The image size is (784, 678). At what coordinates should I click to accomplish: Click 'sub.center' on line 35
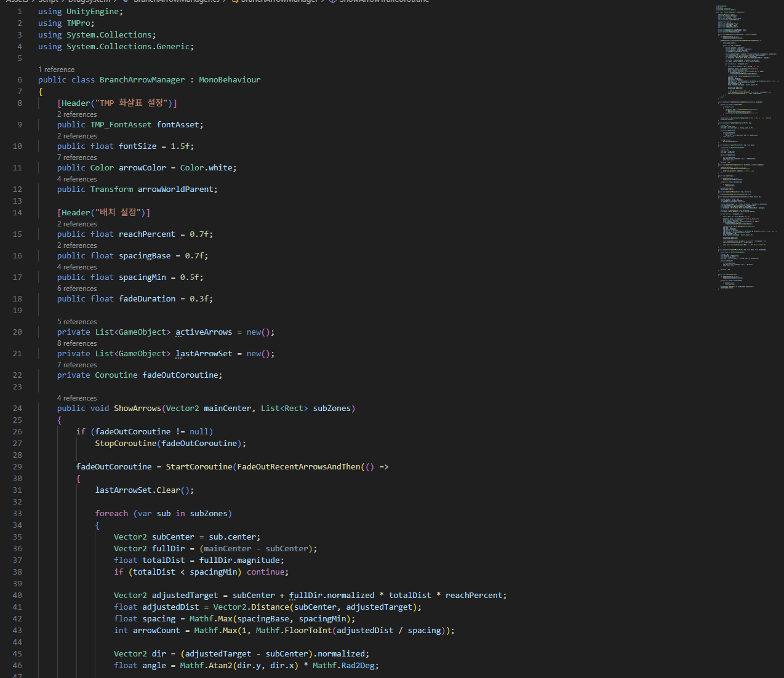(232, 537)
